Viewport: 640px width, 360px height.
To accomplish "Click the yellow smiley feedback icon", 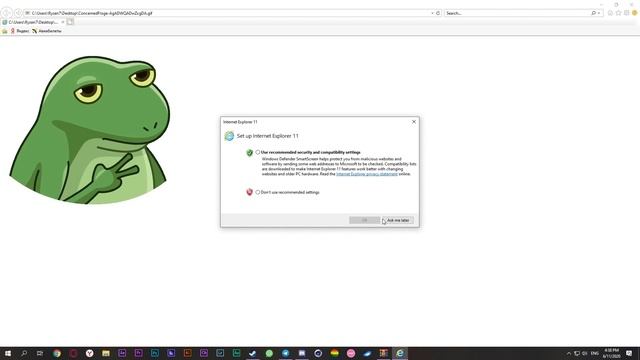I will point(635,13).
